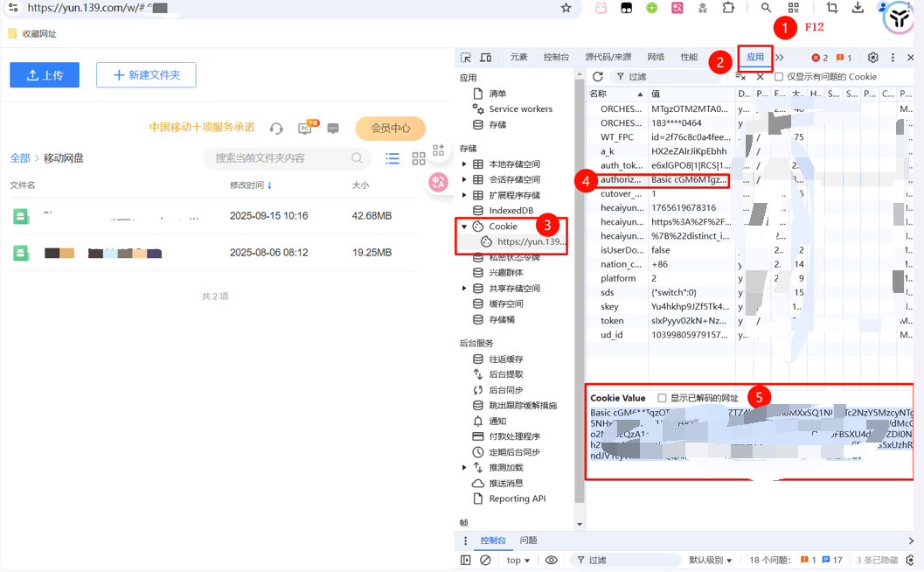Click the inspect element picker icon
Screen dimensions: 924x572
point(466,57)
